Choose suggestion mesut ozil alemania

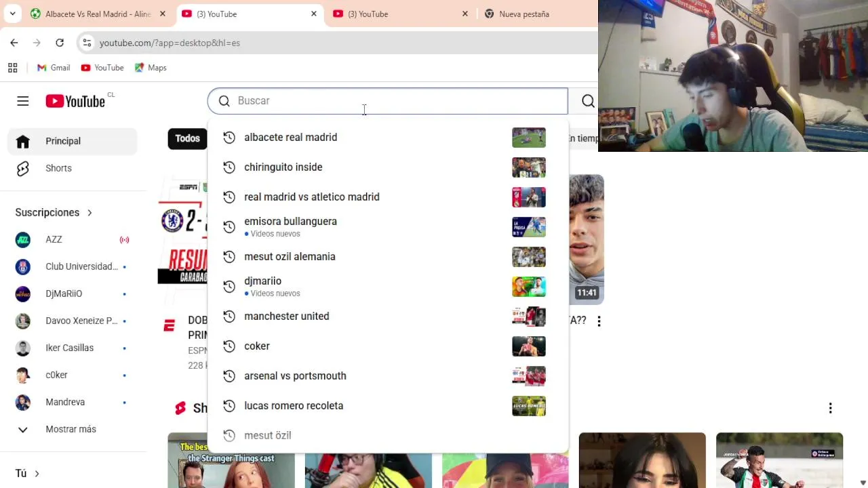coord(387,256)
